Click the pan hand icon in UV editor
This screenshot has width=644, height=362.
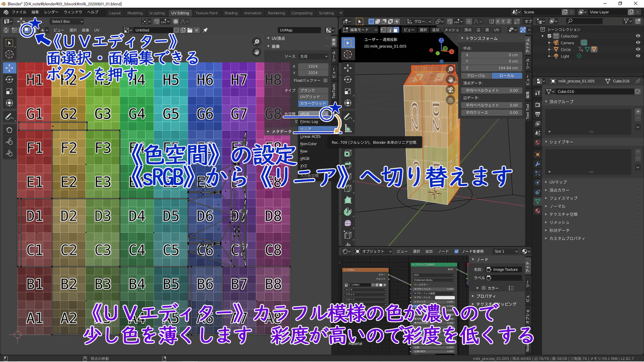(256, 52)
